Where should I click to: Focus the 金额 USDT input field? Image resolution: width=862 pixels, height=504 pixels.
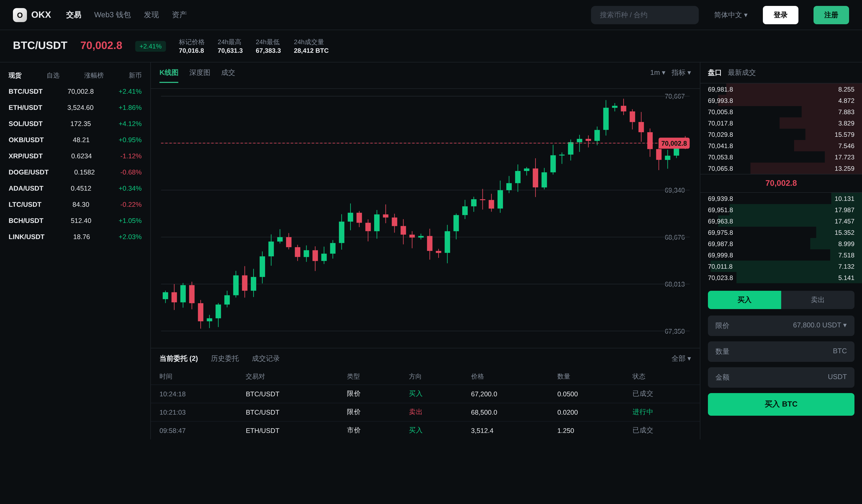coord(781,377)
